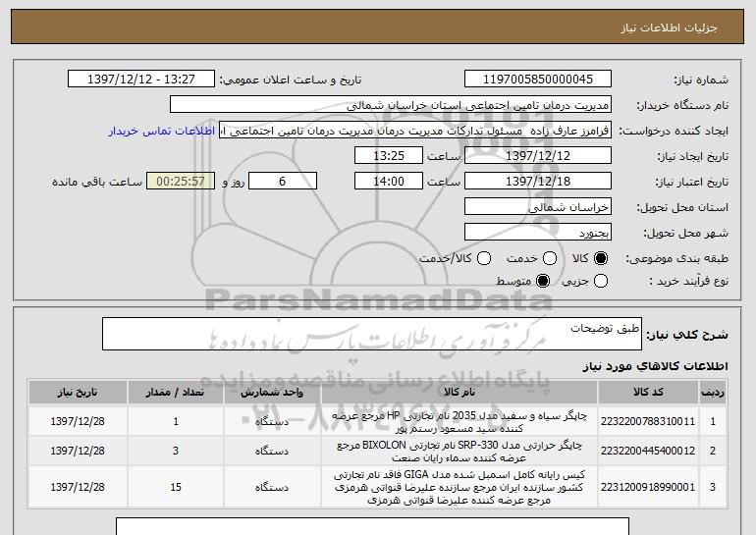756x535 pixels.
Task: Click the unit دستگاه in the HP printer row
Action: click(272, 422)
